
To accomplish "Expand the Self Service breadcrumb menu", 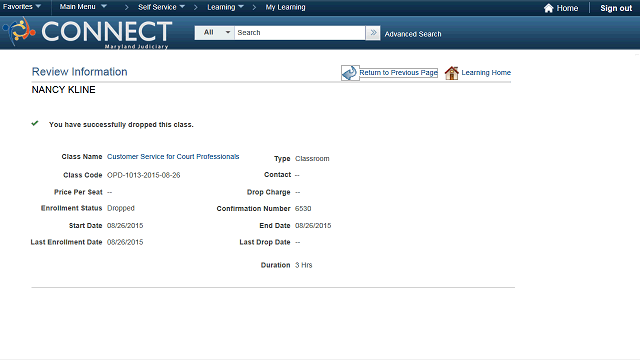I will tap(161, 7).
